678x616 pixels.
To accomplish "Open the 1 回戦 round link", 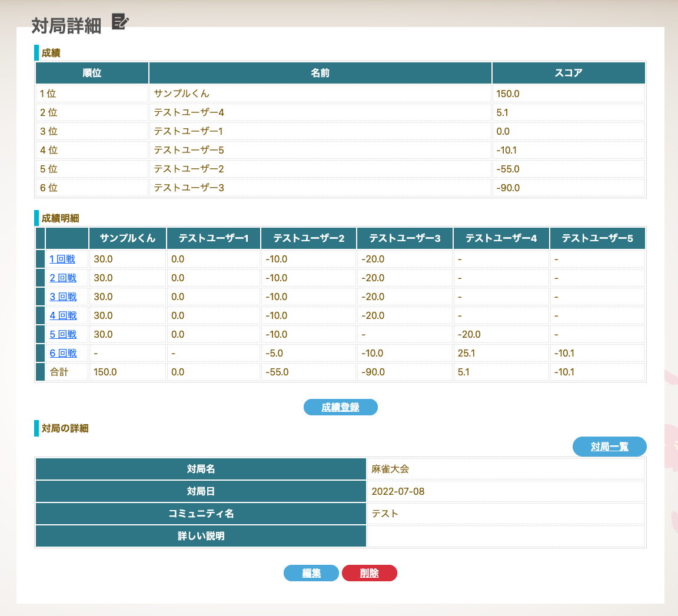I will (x=62, y=259).
